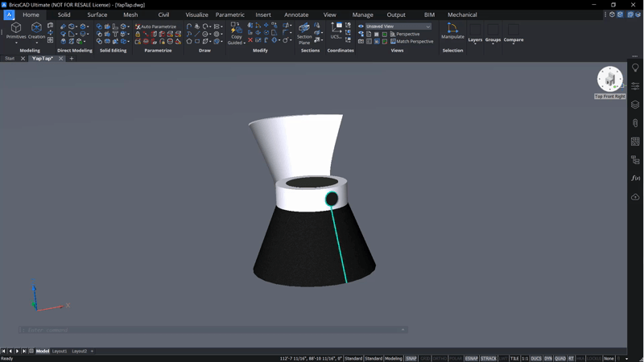Switch to the Surface ribbon tab
Image resolution: width=644 pixels, height=362 pixels.
click(x=97, y=14)
